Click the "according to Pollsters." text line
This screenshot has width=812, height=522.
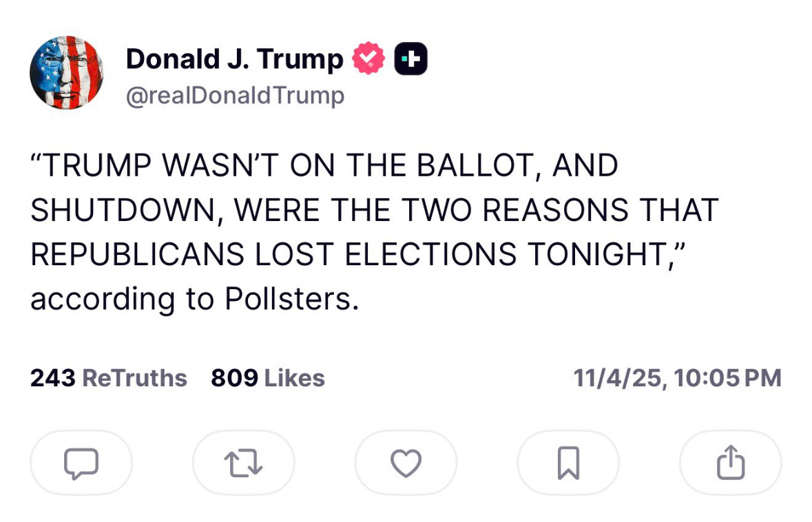click(195, 299)
